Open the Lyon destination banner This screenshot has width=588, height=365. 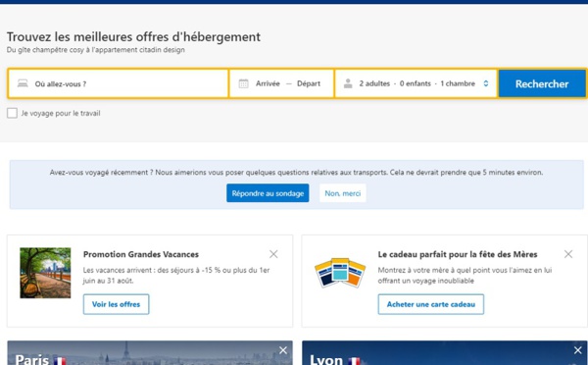tap(444, 353)
